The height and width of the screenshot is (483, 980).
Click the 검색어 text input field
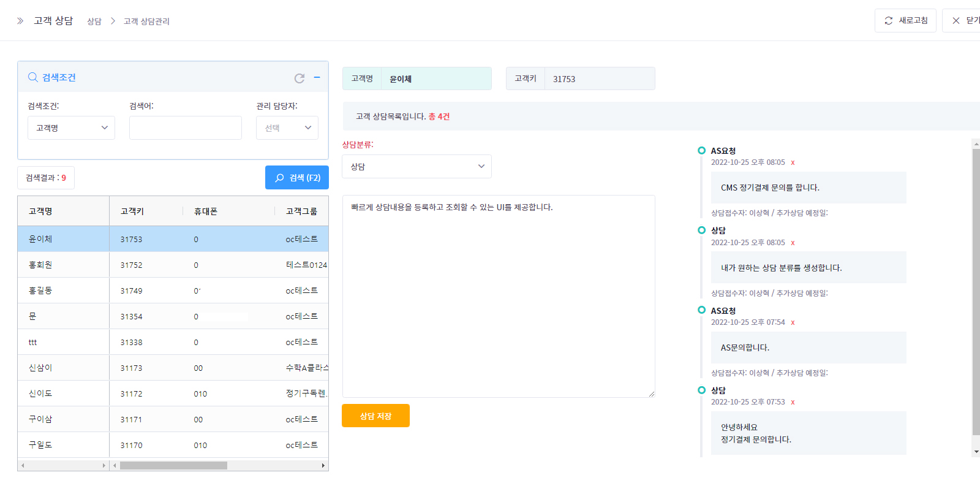[x=185, y=128]
